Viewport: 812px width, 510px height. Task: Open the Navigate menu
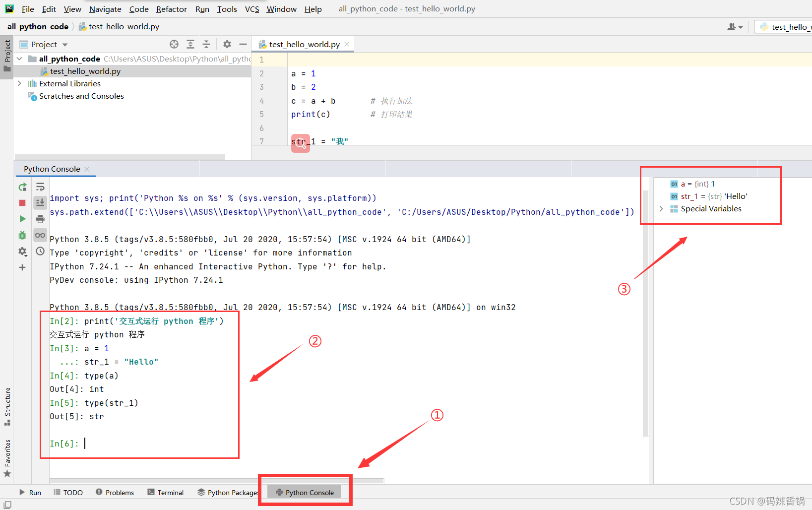click(x=105, y=9)
